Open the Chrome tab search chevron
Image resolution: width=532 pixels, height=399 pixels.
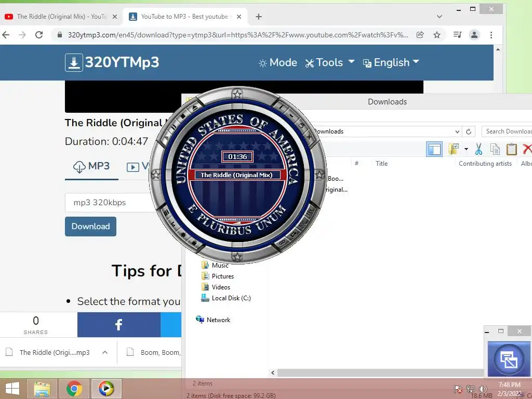tap(440, 17)
